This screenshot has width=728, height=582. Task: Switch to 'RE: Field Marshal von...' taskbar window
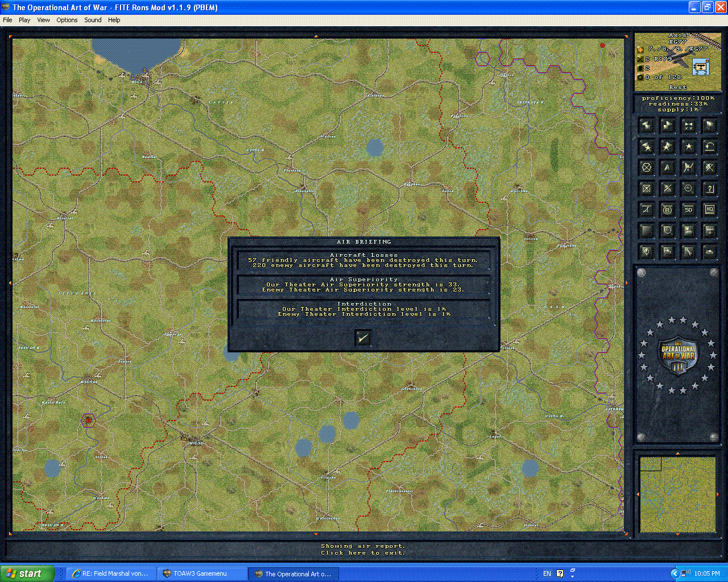pos(110,573)
